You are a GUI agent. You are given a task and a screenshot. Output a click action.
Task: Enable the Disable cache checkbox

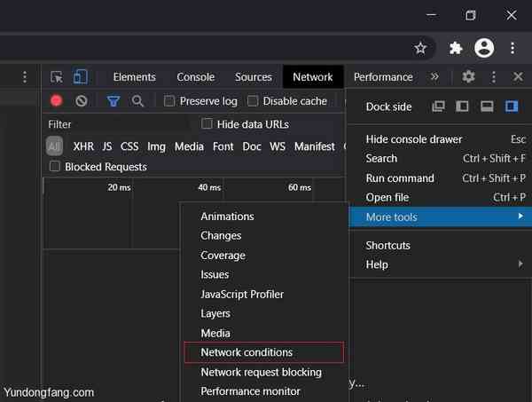point(253,101)
